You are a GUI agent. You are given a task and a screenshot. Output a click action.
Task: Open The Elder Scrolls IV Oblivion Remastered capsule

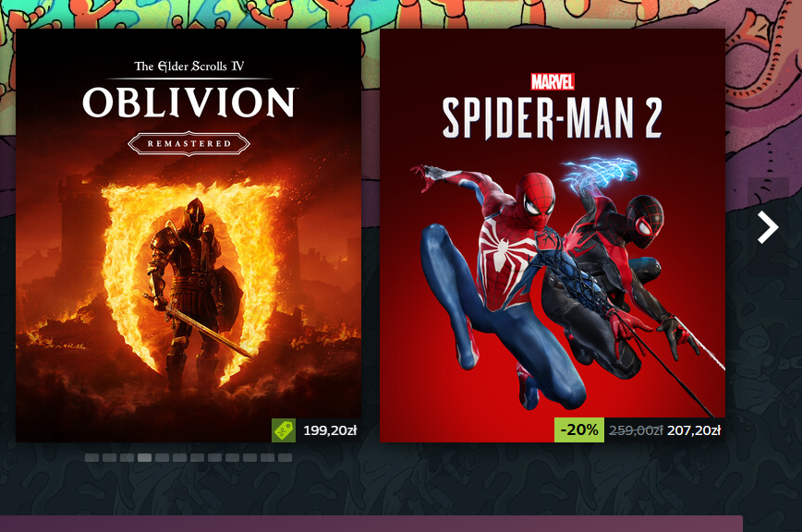pyautogui.click(x=188, y=236)
